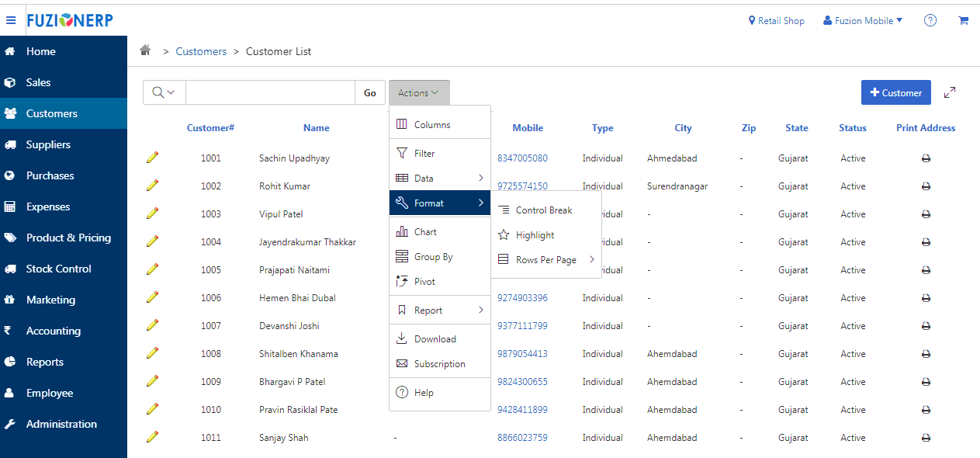Image resolution: width=980 pixels, height=458 pixels.
Task: Select Control Break from Format submenu
Action: point(543,210)
